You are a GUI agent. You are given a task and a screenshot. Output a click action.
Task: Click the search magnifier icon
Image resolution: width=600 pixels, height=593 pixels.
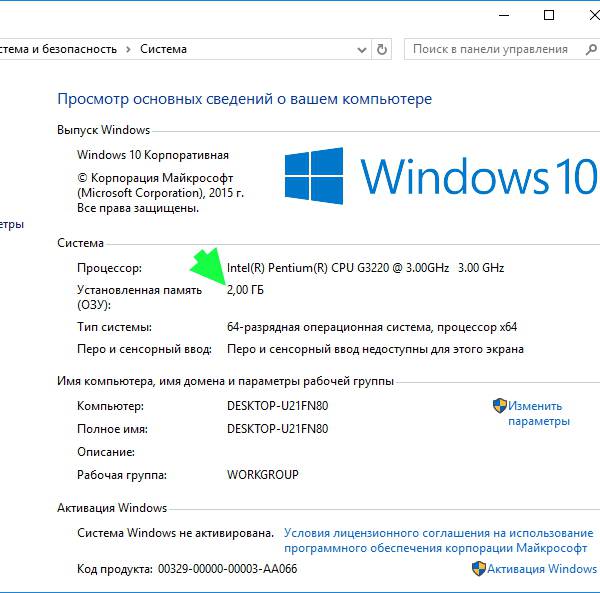591,49
